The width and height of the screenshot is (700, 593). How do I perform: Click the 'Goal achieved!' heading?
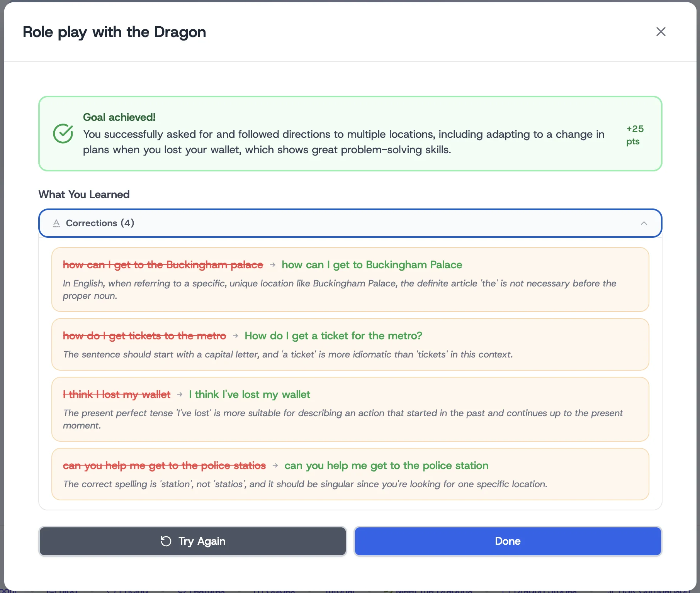pyautogui.click(x=119, y=117)
